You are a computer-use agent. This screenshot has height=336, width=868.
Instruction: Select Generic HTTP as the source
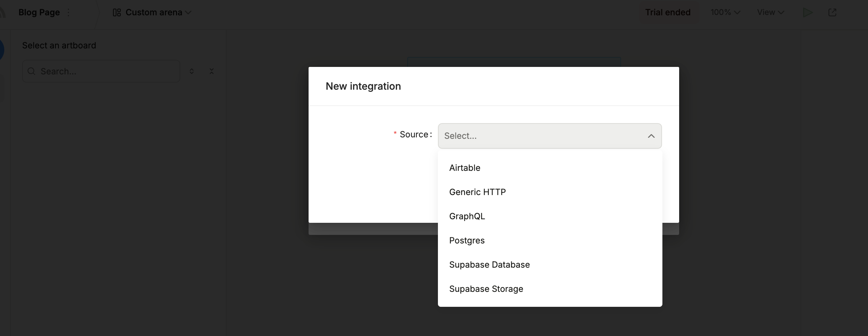[x=477, y=192]
